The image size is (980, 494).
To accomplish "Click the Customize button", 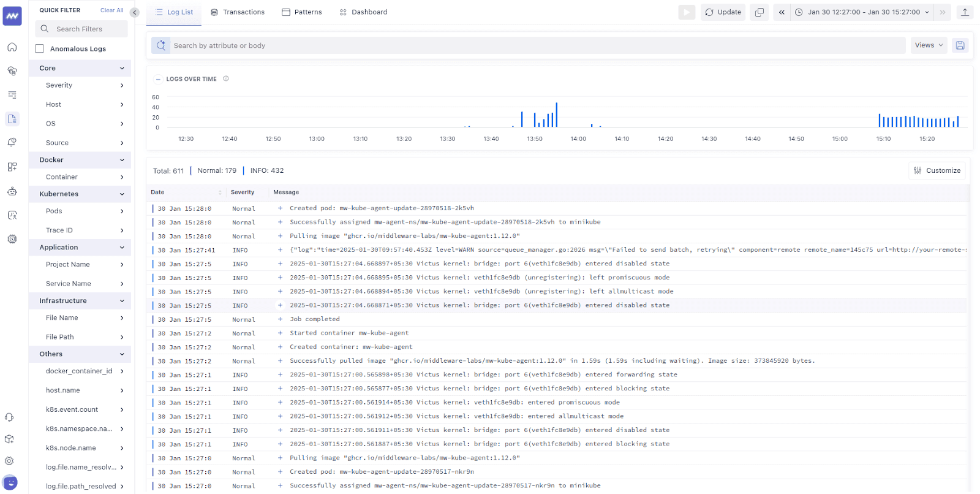I will click(x=937, y=170).
